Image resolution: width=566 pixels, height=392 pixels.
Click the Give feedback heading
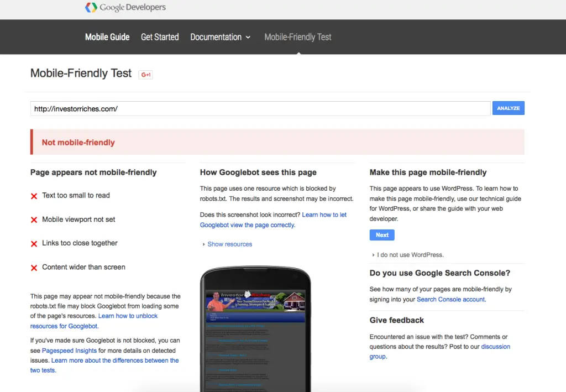click(x=397, y=321)
